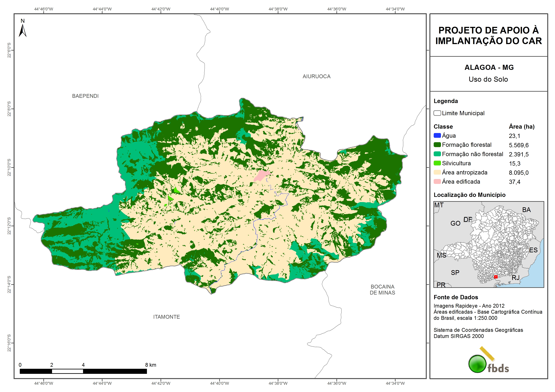This screenshot has width=555, height=392.
Task: Click the Área antropizada beige swatch
Action: click(437, 172)
